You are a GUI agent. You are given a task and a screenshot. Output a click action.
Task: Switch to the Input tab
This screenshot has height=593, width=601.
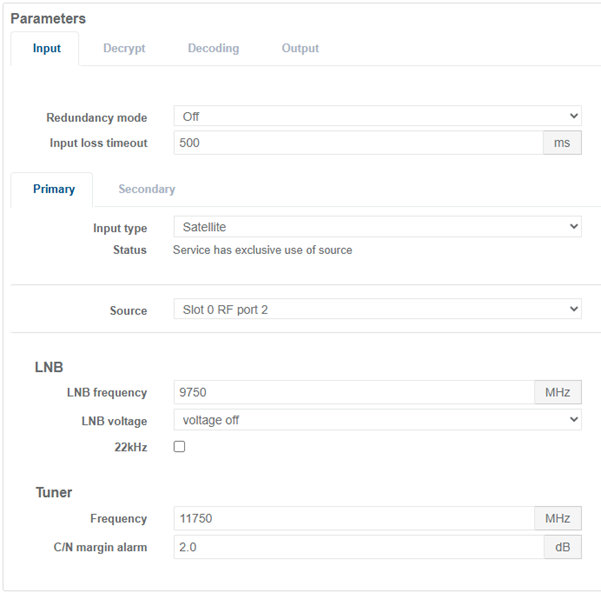point(46,48)
